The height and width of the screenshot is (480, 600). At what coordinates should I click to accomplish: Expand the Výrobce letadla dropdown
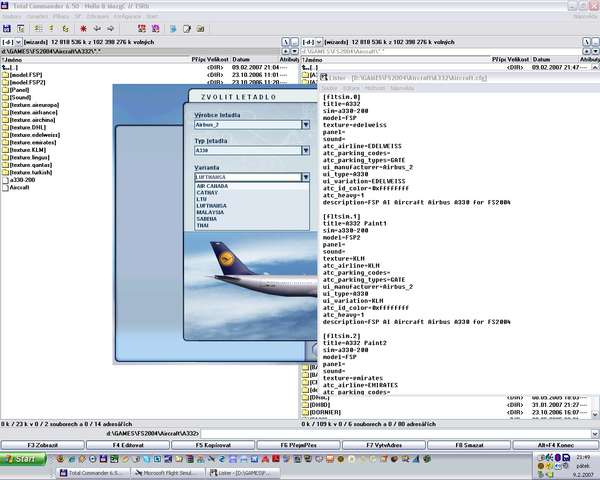coord(305,125)
